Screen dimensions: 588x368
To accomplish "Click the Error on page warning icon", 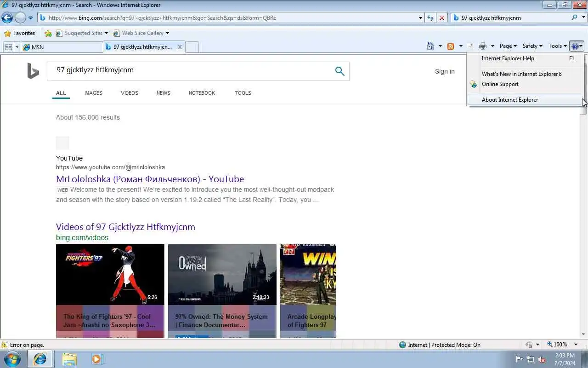I will [x=5, y=345].
